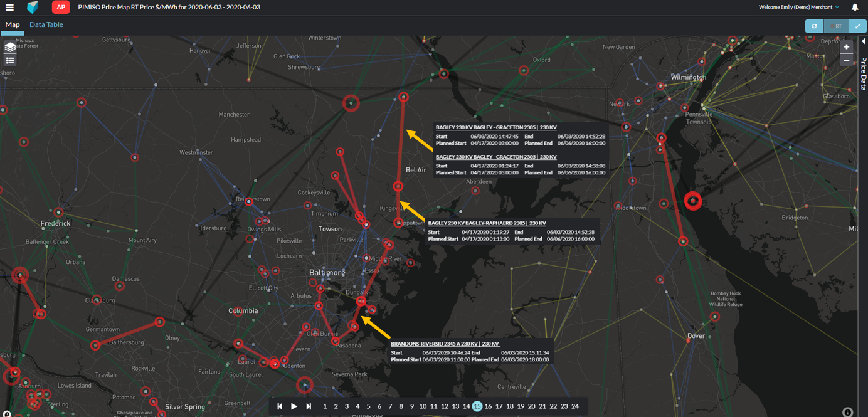Select the Map tab
This screenshot has width=868, height=417.
(13, 24)
